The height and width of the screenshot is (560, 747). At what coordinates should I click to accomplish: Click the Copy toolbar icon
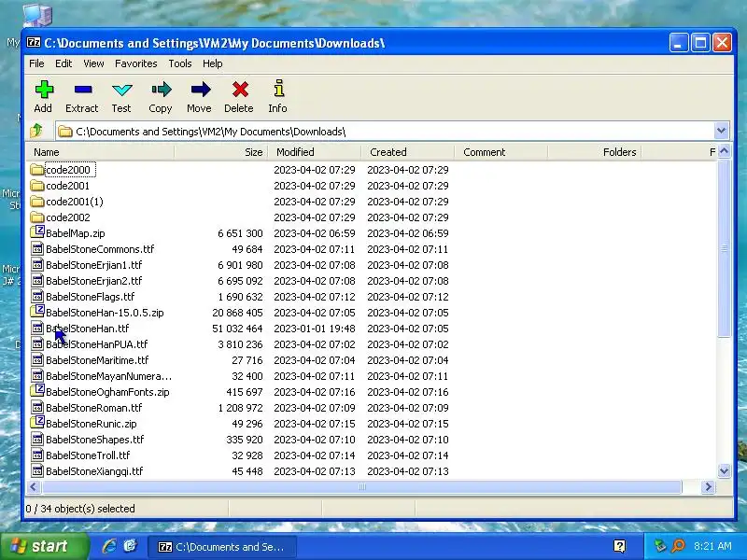(x=161, y=90)
